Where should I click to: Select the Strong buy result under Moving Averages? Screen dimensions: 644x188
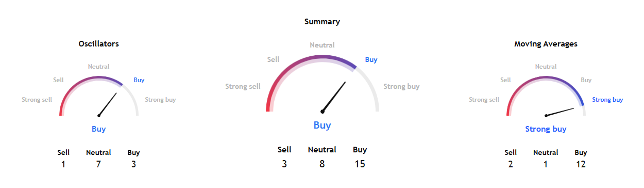click(x=546, y=129)
